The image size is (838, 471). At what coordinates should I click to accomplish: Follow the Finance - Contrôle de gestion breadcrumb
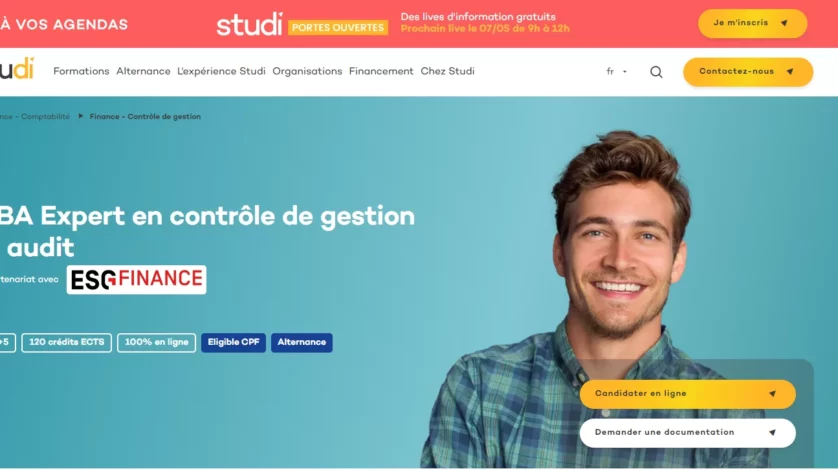145,117
